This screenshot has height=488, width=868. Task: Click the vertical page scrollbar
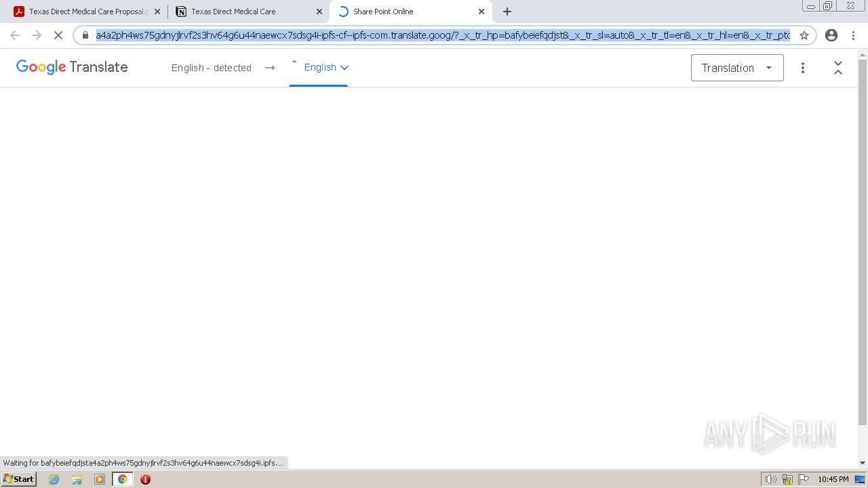(863, 242)
